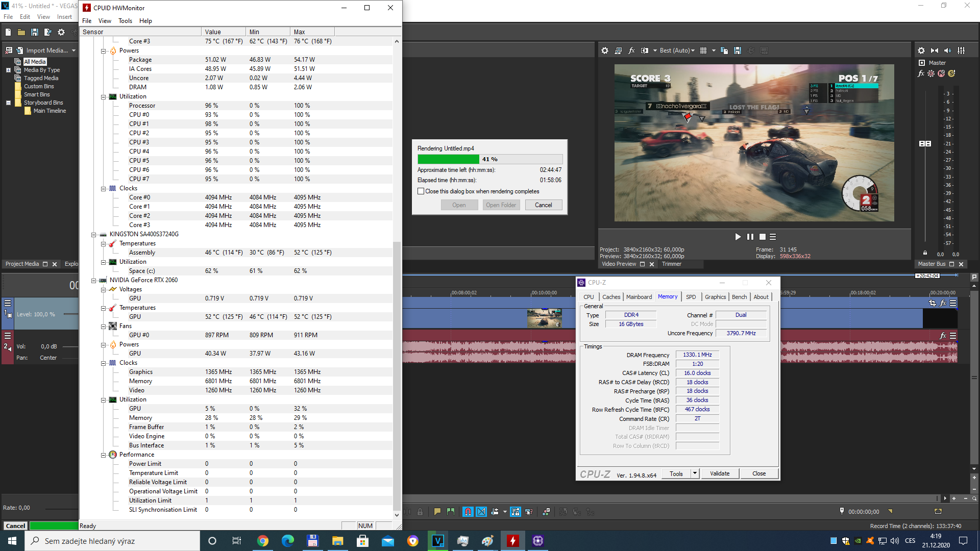Toggle auto crossfades button in timeline toolbar
980x551 pixels.
[481, 512]
